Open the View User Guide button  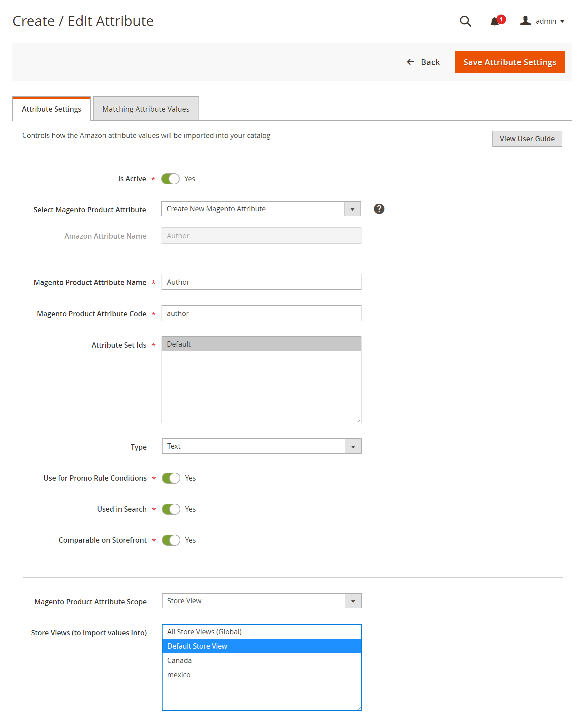[527, 139]
